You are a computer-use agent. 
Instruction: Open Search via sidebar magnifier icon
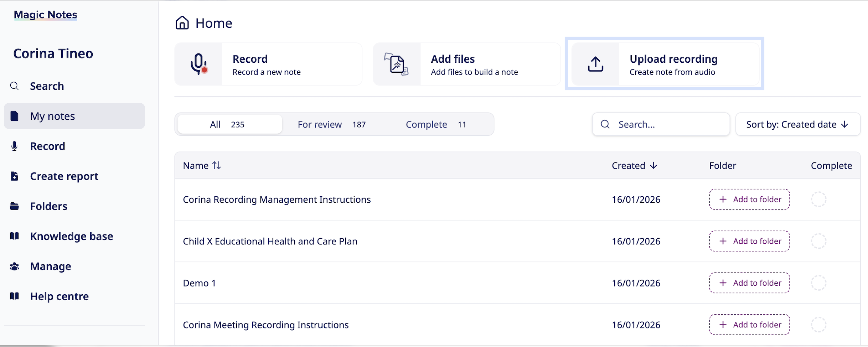pyautogui.click(x=14, y=86)
